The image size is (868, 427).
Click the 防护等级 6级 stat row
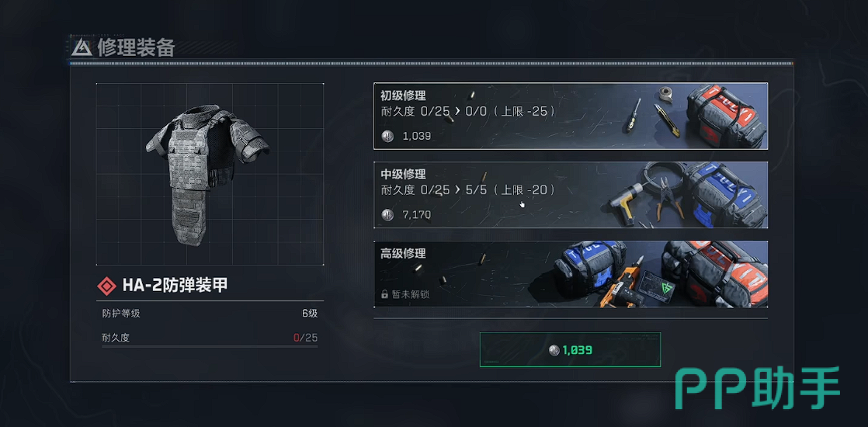210,314
